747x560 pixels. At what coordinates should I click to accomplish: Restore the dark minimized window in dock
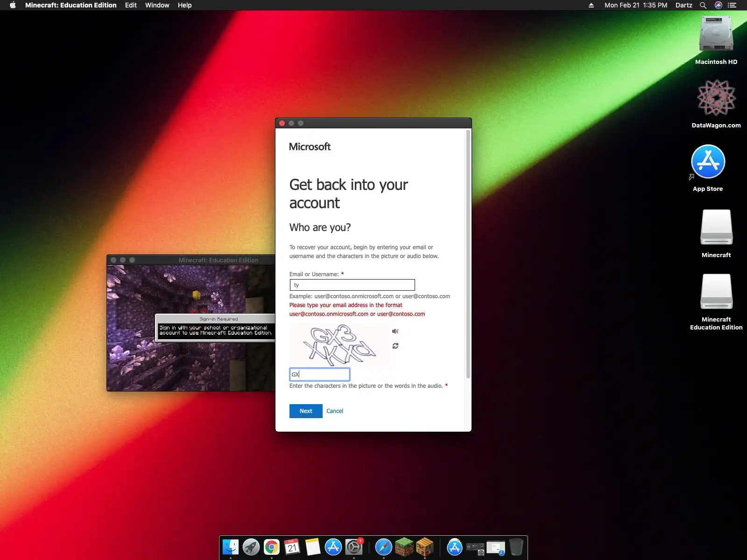[475, 548]
